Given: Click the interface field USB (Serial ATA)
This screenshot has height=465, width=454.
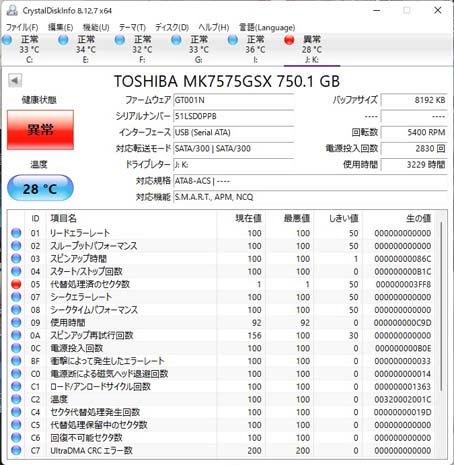Looking at the screenshot, I should pos(233,132).
